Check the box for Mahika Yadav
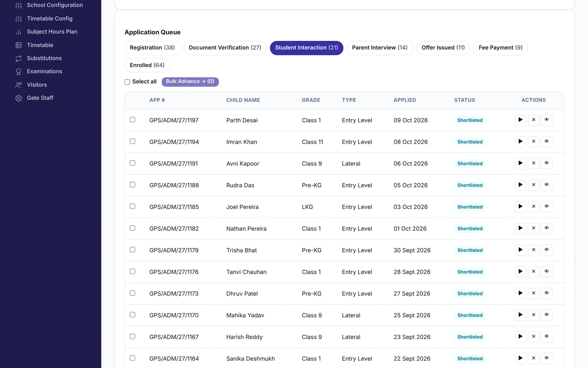 click(133, 315)
